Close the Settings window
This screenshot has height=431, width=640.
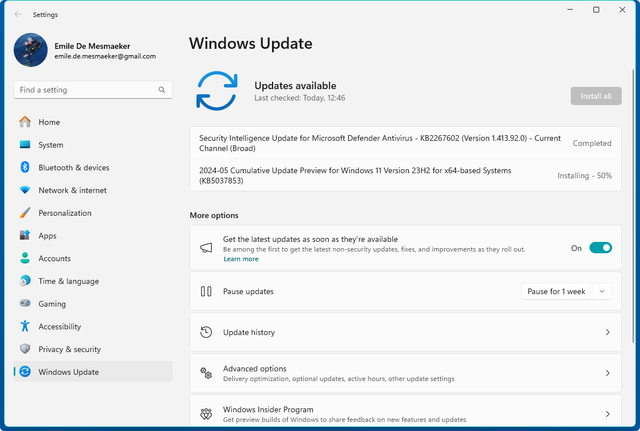[x=622, y=9]
